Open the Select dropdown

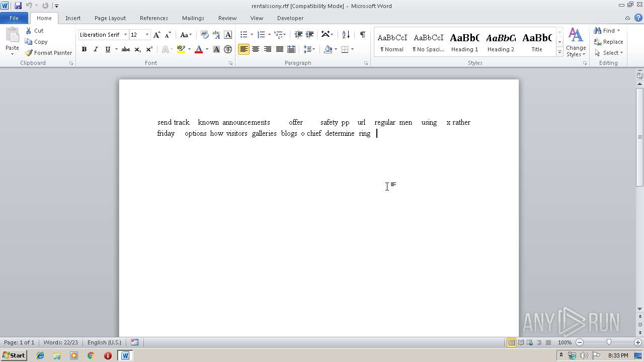(x=608, y=53)
